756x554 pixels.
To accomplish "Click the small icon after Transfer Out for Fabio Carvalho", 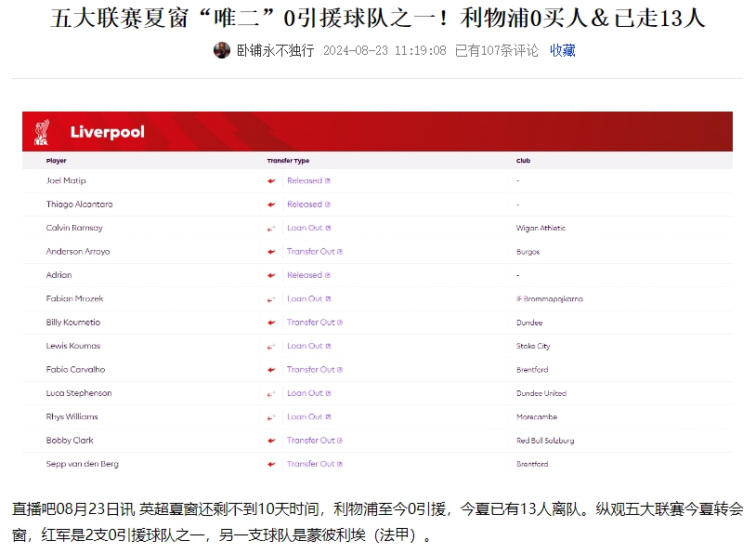I will tap(340, 370).
